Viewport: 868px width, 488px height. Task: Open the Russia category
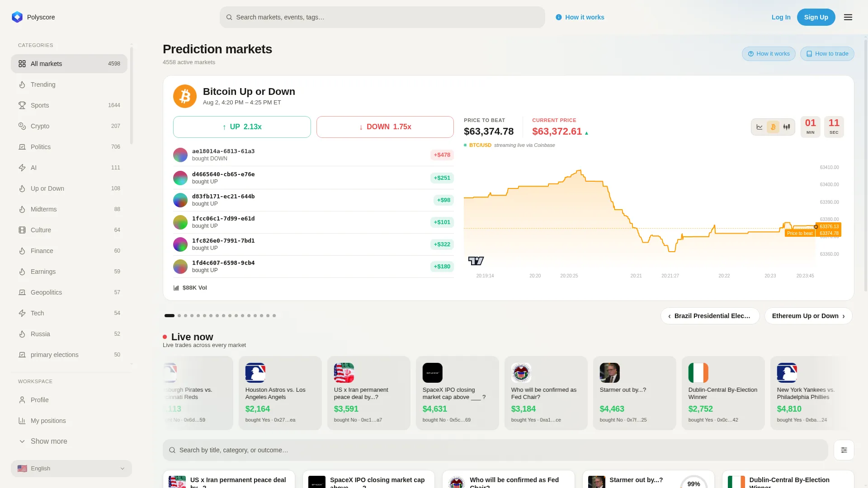coord(69,334)
